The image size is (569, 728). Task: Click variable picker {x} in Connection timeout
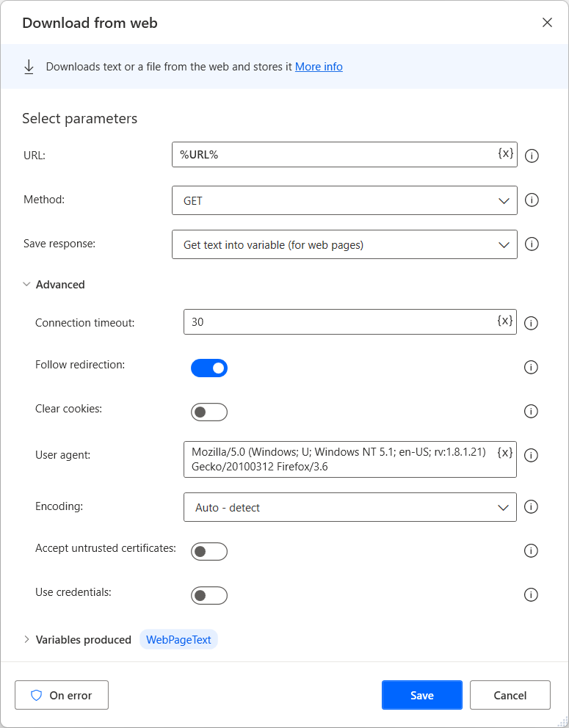(505, 320)
